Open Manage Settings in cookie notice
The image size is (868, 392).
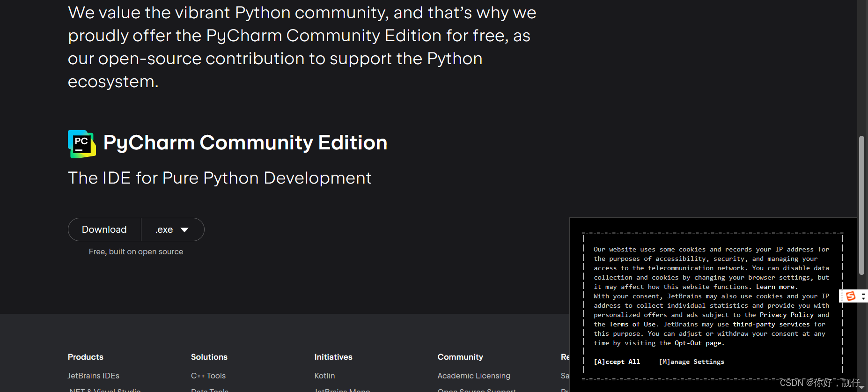click(691, 362)
